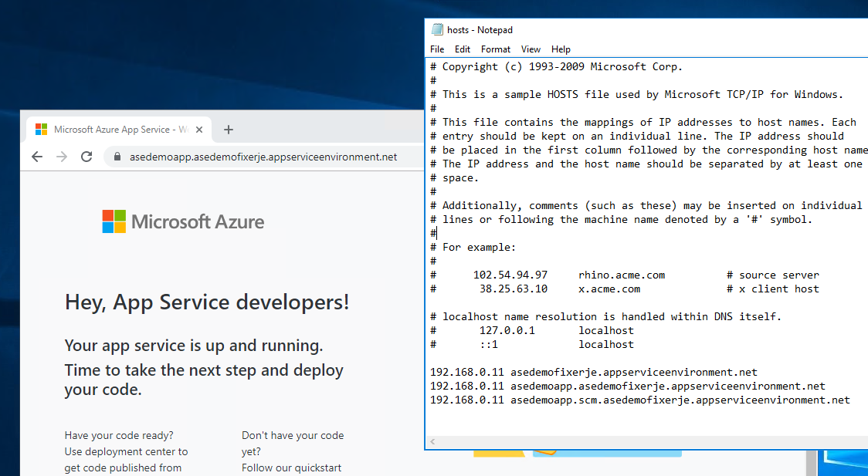Click the Notepad icon in title bar
This screenshot has height=476, width=868.
click(x=437, y=30)
